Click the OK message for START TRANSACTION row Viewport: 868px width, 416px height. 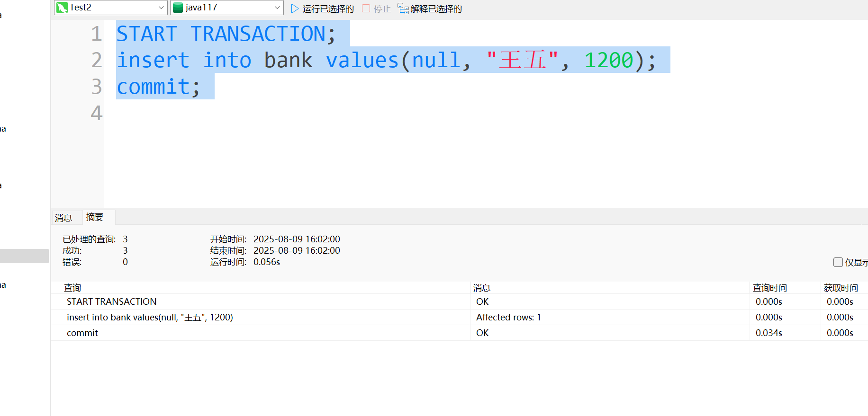coord(482,301)
